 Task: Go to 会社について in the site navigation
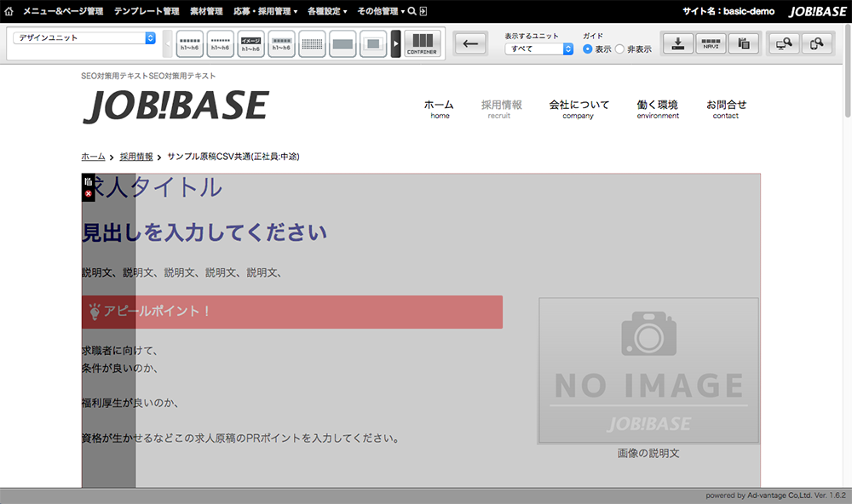tap(579, 108)
